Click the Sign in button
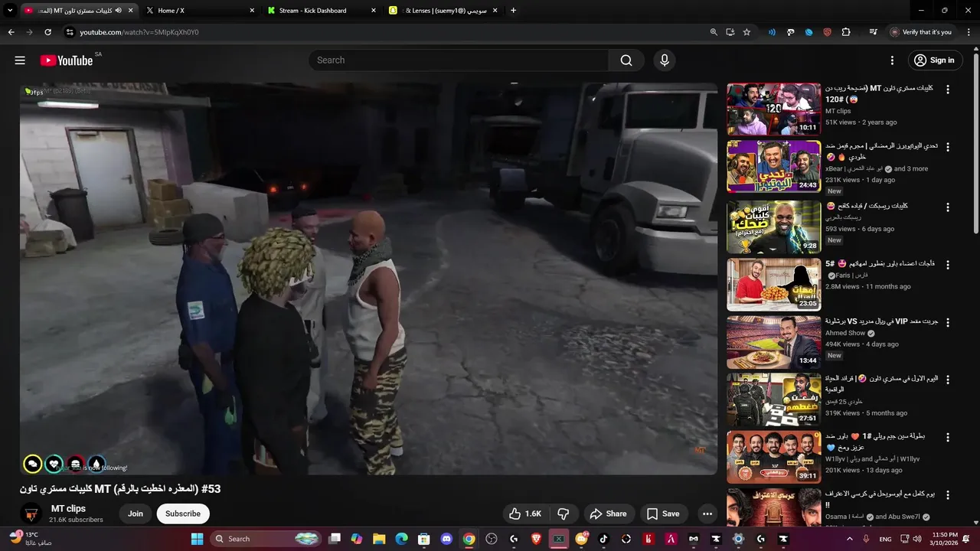This screenshot has height=551, width=980. [x=934, y=60]
